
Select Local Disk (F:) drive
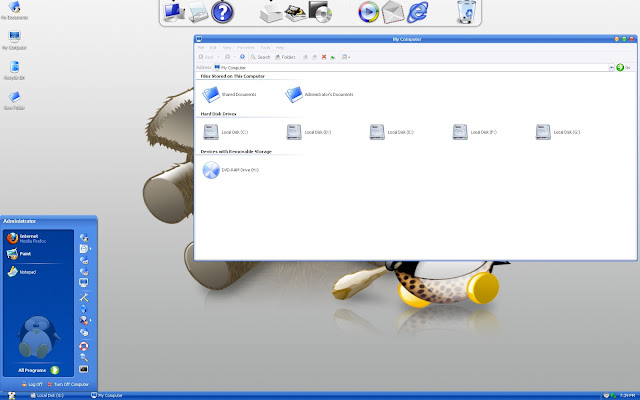(x=475, y=132)
